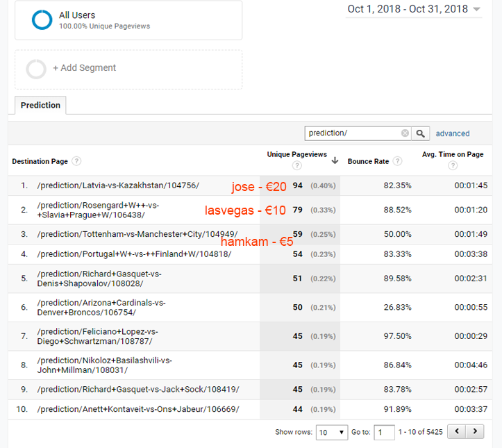Sort by Bounce Rate column header
The width and height of the screenshot is (502, 448).
[x=368, y=161]
